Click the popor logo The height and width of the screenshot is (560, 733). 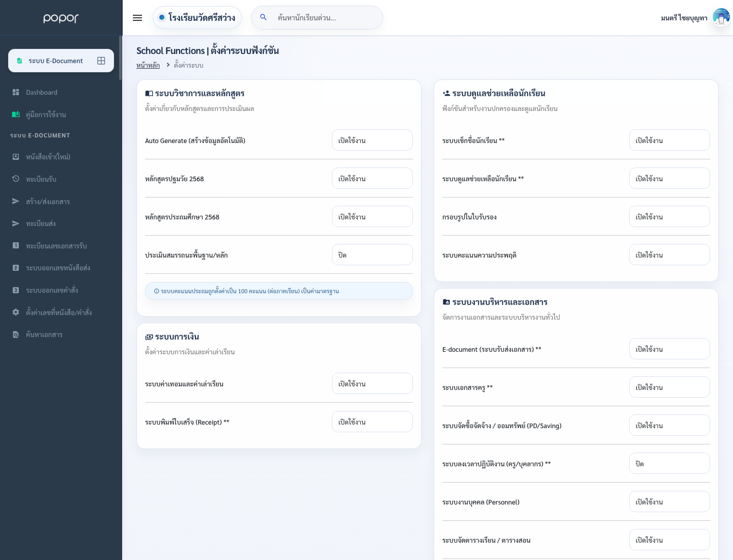coord(61,18)
